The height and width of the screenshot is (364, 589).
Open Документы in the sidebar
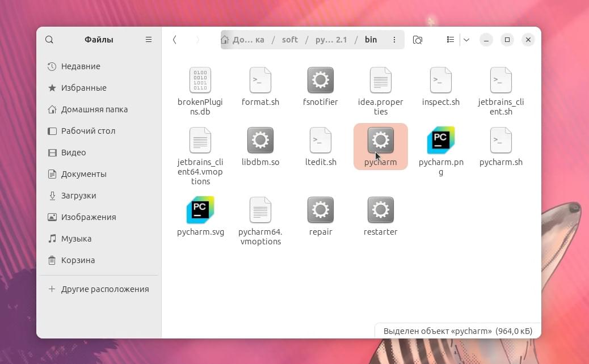pyautogui.click(x=99, y=174)
